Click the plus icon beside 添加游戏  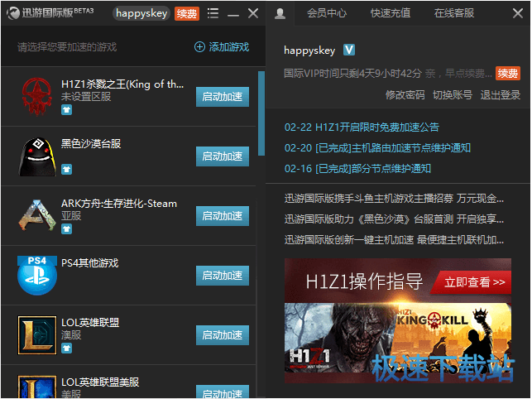(x=199, y=47)
